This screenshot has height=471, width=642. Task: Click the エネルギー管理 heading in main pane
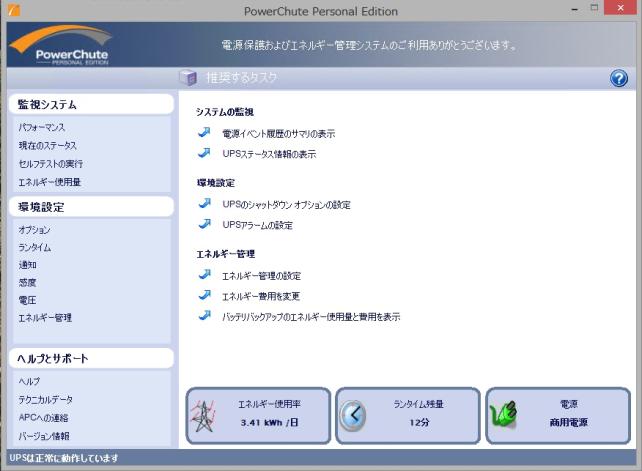226,254
